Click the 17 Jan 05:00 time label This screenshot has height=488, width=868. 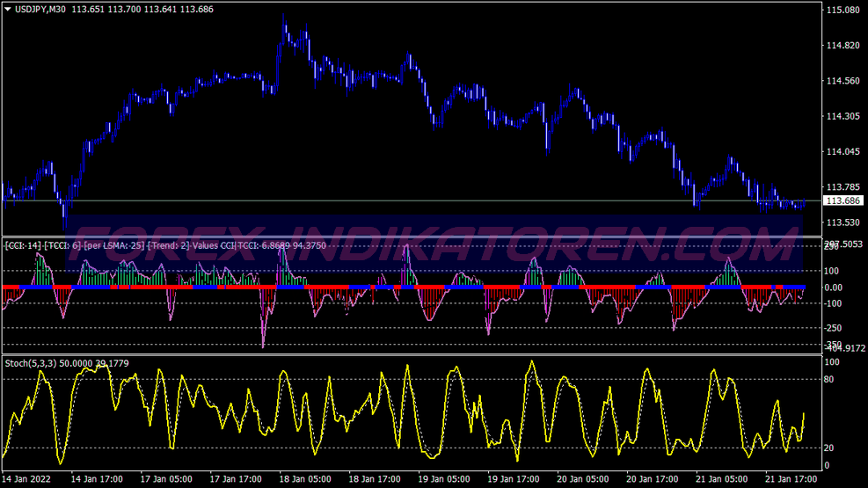pyautogui.click(x=166, y=479)
